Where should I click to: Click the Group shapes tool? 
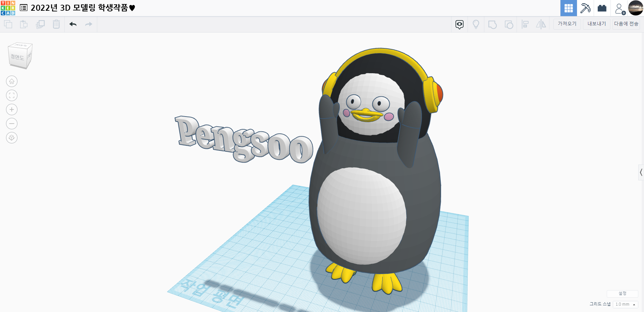click(x=492, y=25)
